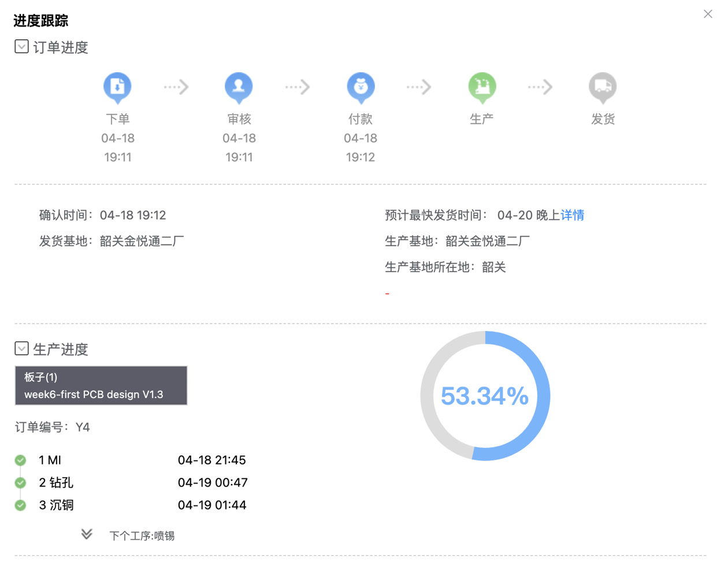This screenshot has height=572, width=728.
Task: Click the 预计最快发货时间 04-20 晚上 text
Action: [x=472, y=216]
